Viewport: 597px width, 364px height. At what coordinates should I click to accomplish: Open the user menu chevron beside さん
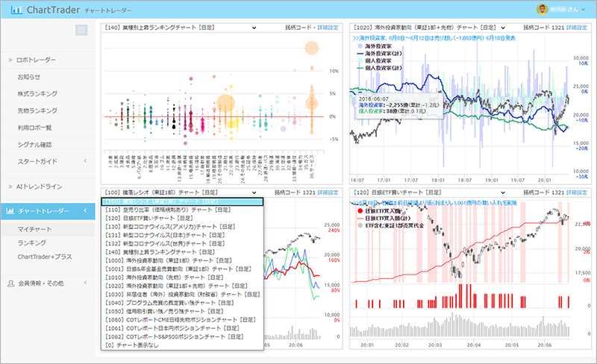pyautogui.click(x=583, y=10)
